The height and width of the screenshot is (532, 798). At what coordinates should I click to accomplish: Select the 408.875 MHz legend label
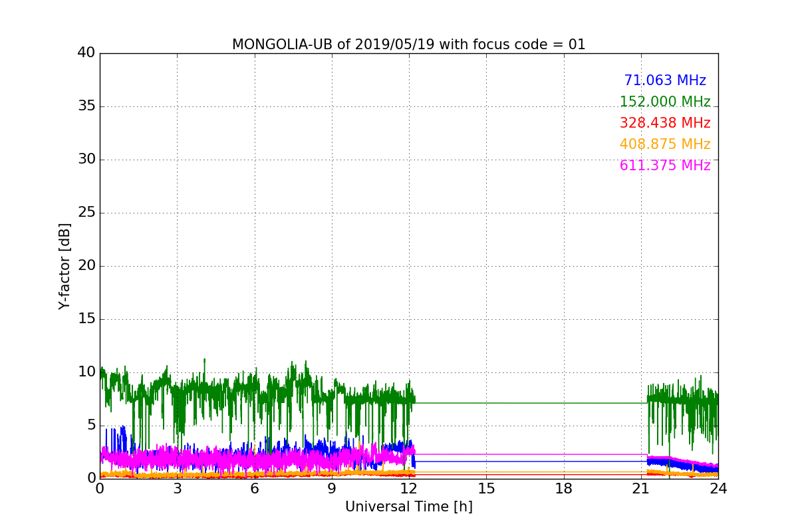[x=665, y=144]
